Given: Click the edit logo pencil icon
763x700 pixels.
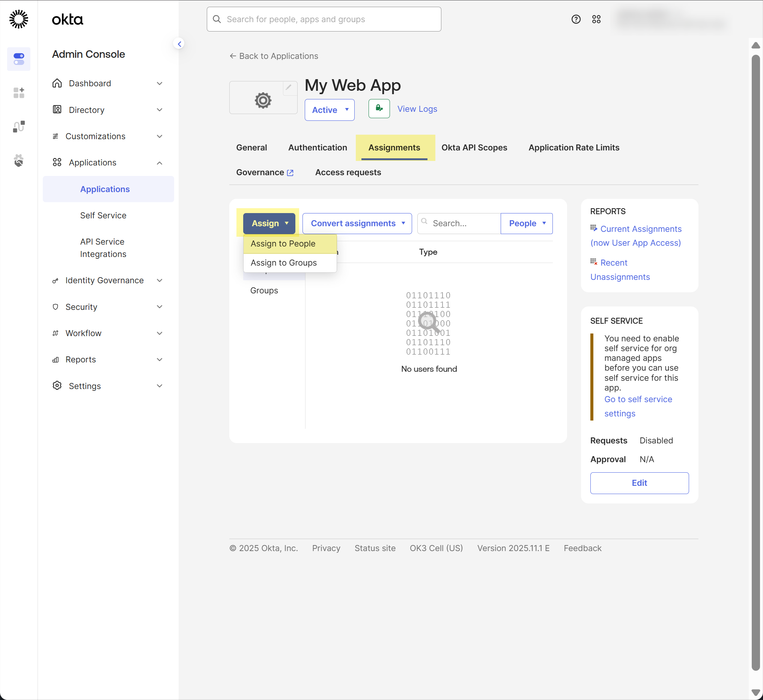Looking at the screenshot, I should click(x=289, y=87).
